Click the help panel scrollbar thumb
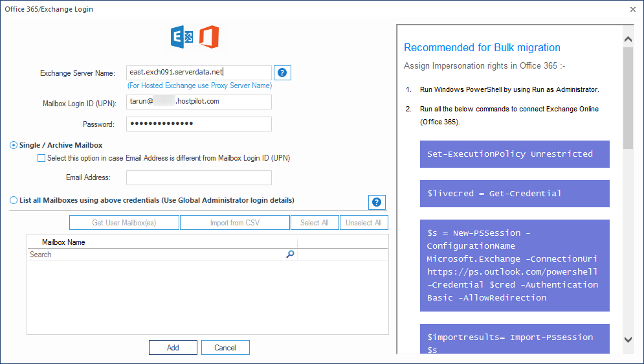This screenshot has width=644, height=364. (628, 98)
